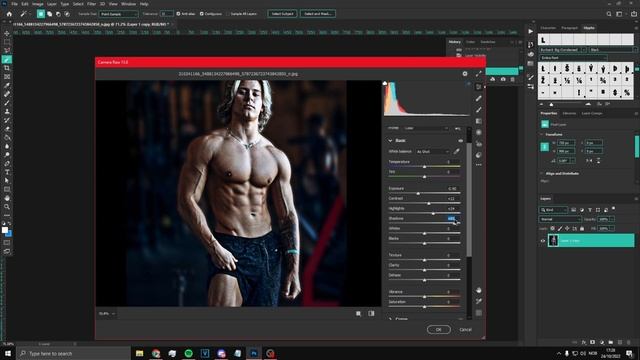Click the Tolerance input field
The image size is (640, 360).
pyautogui.click(x=167, y=14)
